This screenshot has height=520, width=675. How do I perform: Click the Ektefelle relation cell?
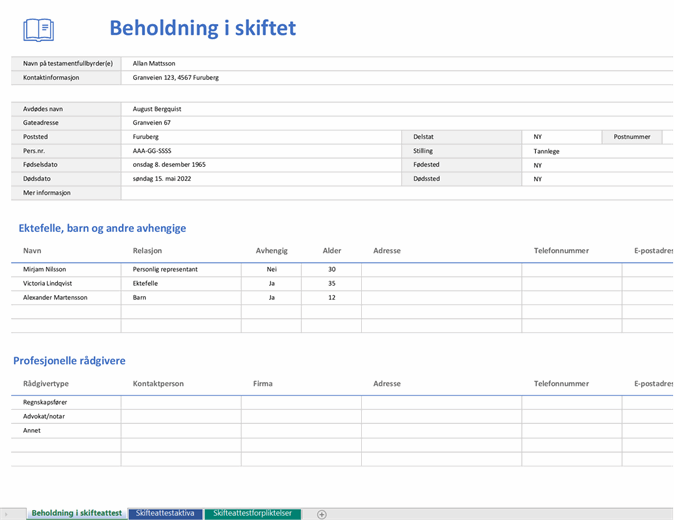[181, 284]
